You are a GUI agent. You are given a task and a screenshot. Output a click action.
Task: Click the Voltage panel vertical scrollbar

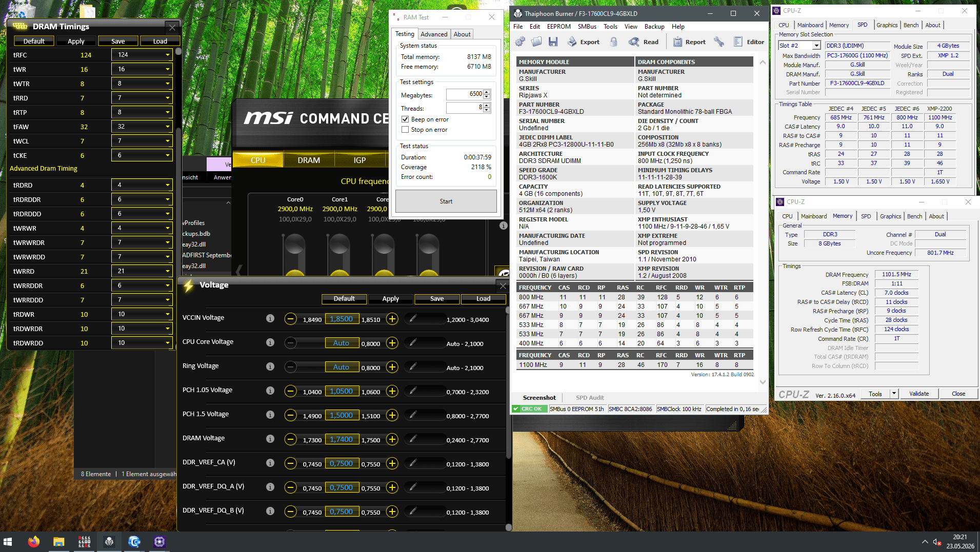tap(508, 418)
